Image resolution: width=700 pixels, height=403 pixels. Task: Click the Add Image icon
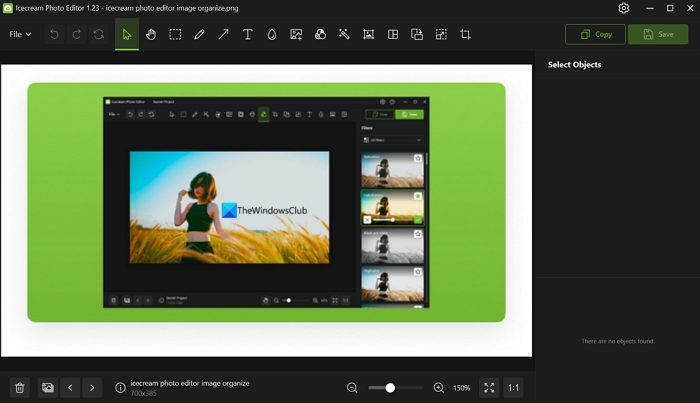[x=296, y=34]
